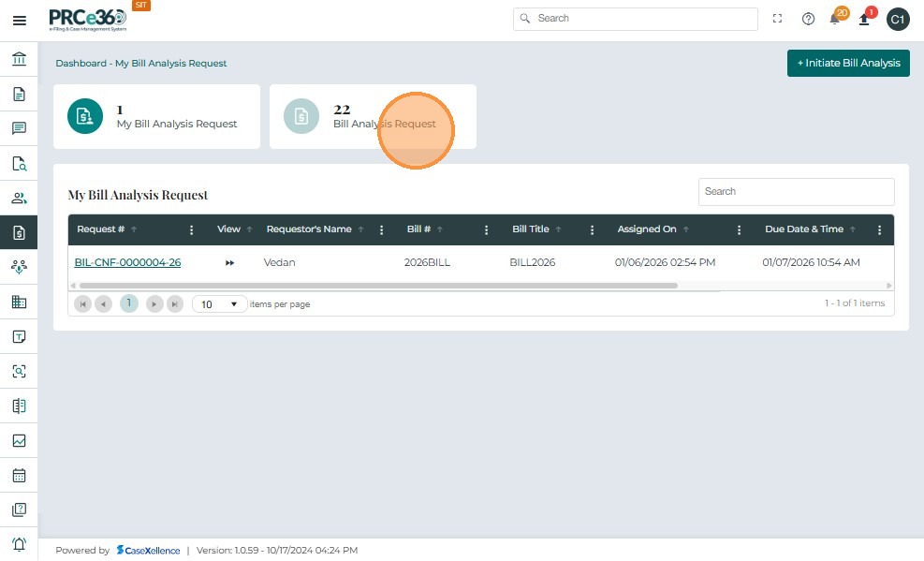Click the PRCe360 logo
This screenshot has height=561, width=924.
tap(88, 20)
